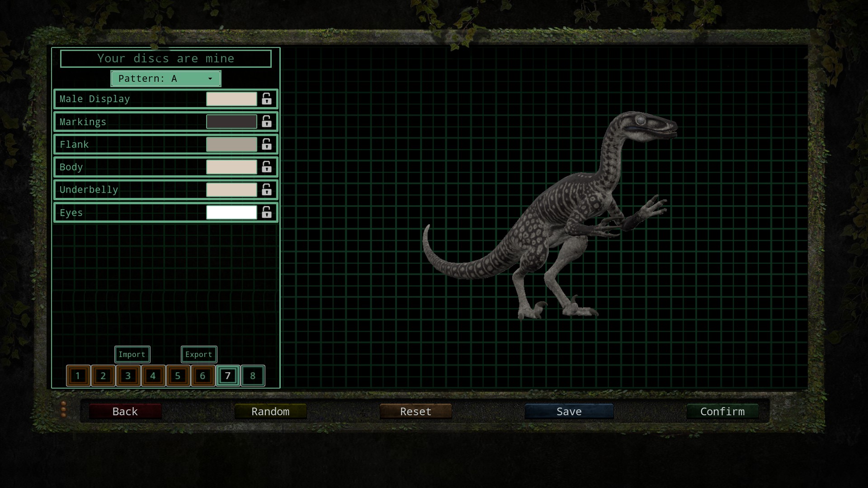Screen dimensions: 868x488
Task: Toggle the Markings lock icon
Action: click(x=267, y=122)
